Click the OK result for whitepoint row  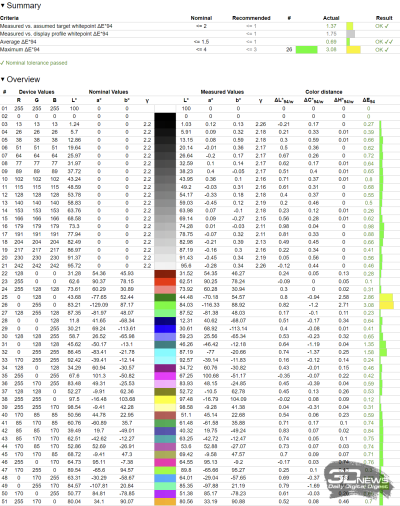pos(382,26)
